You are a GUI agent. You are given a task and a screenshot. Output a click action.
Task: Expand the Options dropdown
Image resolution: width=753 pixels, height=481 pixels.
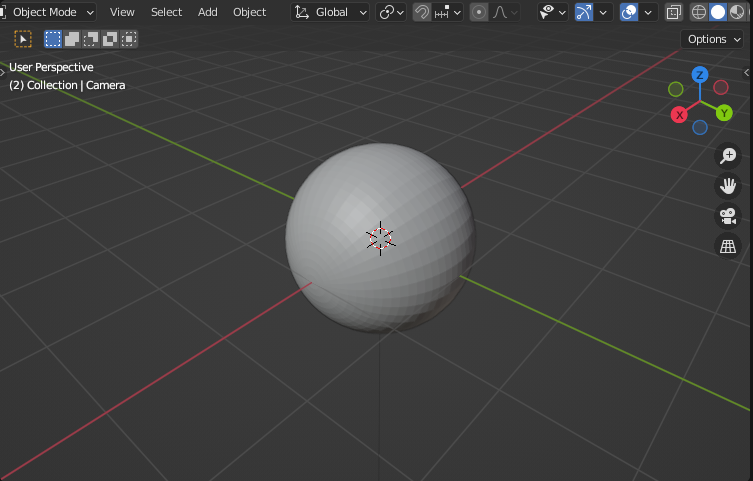click(x=713, y=39)
